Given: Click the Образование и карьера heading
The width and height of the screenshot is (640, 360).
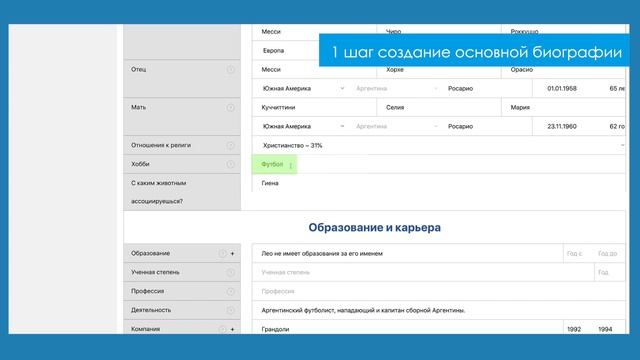Looking at the screenshot, I should click(374, 227).
